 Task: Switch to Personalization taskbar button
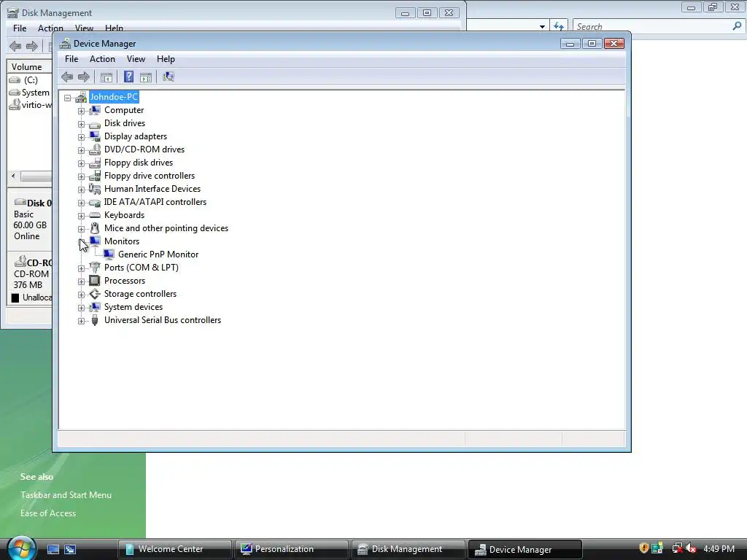click(x=291, y=550)
